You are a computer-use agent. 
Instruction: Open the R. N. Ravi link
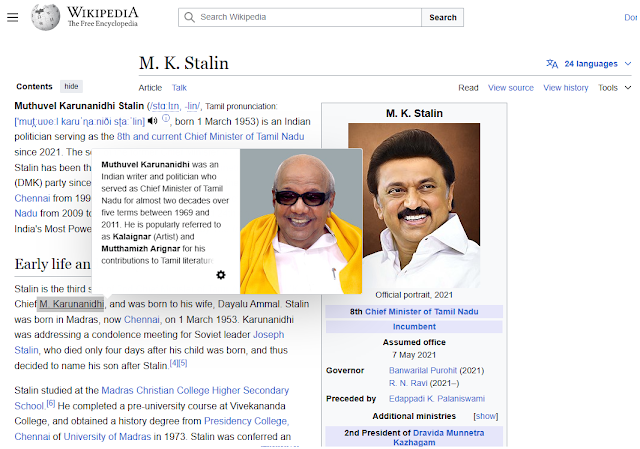(408, 383)
